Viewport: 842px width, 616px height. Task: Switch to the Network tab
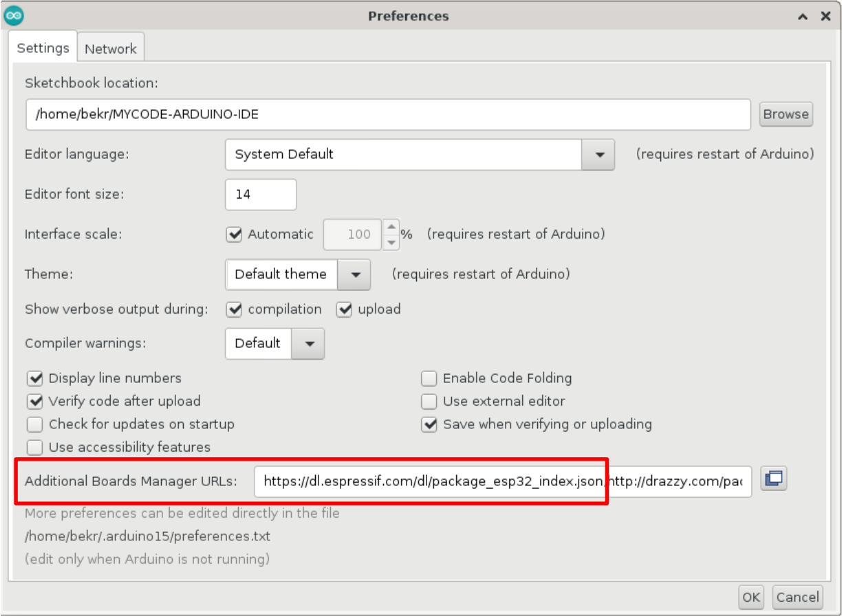pos(111,49)
